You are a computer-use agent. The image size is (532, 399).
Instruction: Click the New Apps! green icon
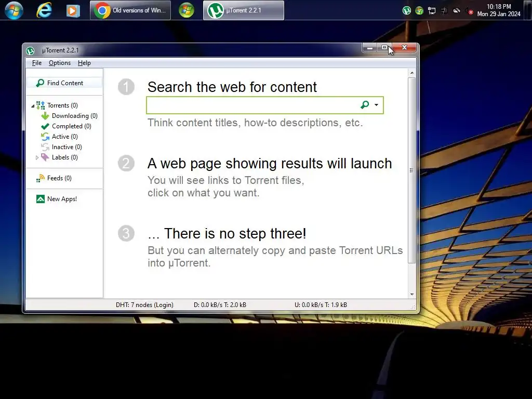tap(41, 199)
